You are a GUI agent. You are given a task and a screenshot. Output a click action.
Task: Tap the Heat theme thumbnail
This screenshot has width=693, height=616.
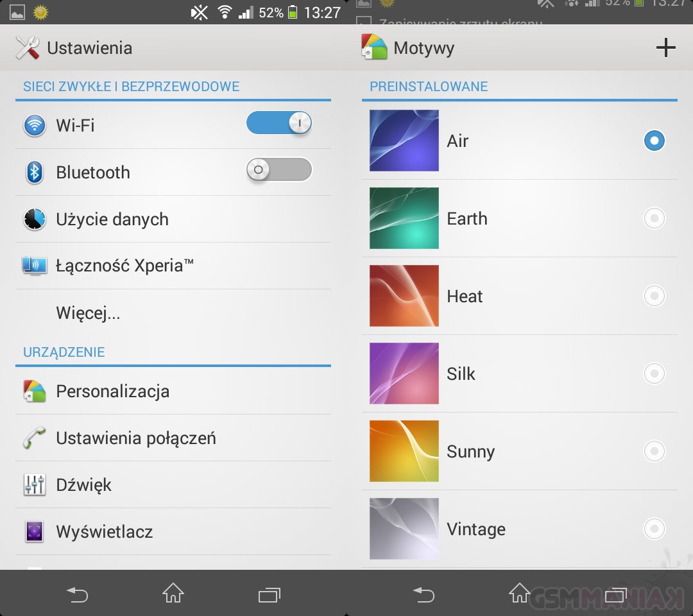404,296
